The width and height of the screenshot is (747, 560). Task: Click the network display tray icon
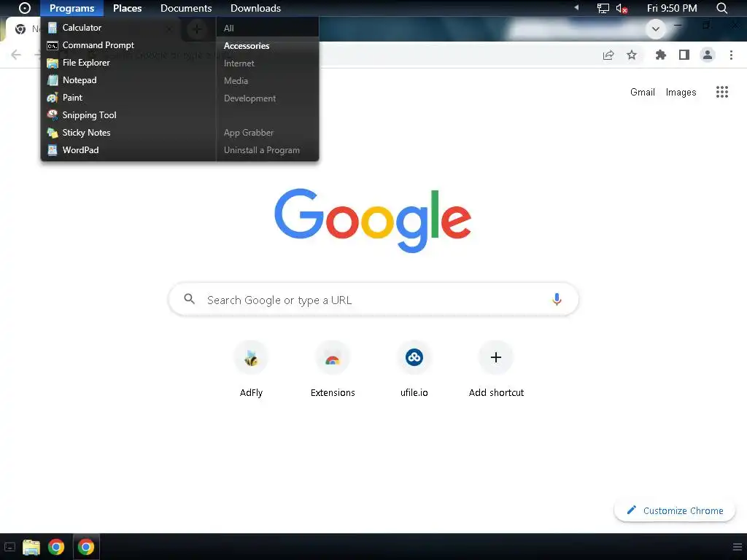coord(603,8)
